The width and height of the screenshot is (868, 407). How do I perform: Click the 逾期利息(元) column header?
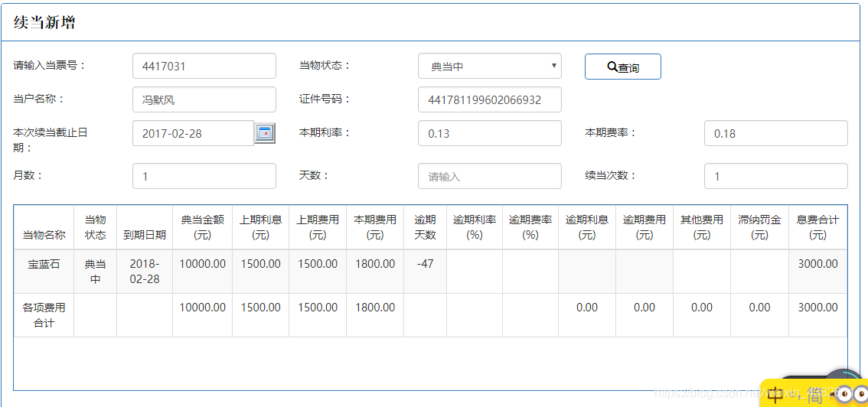pos(587,227)
